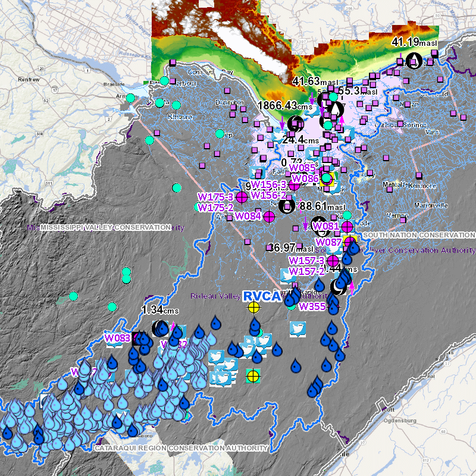This screenshot has height=476, width=476.
Task: Open the W157-3 monitoring well marker
Action: (333, 261)
